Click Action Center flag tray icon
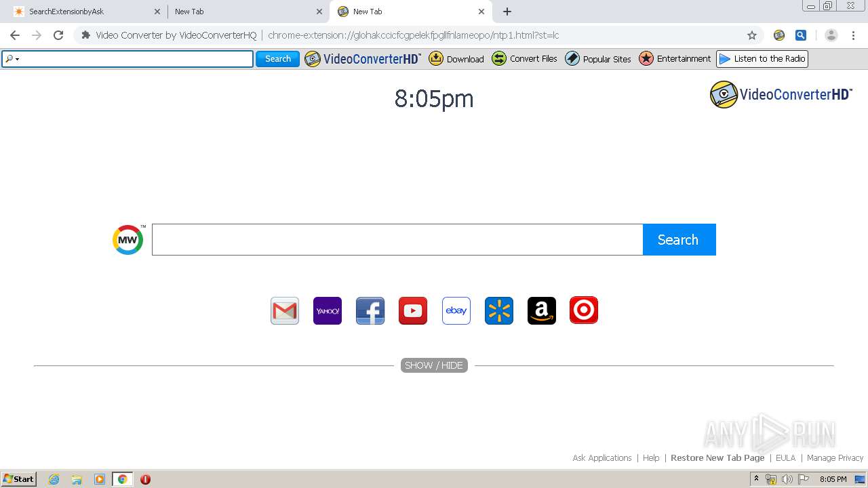This screenshot has width=868, height=488. [x=804, y=479]
